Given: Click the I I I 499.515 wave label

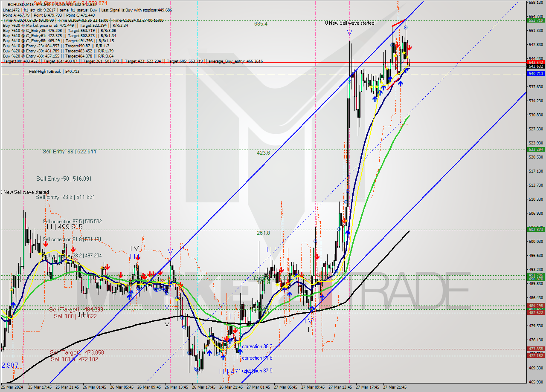Looking at the screenshot, I should tap(64, 227).
